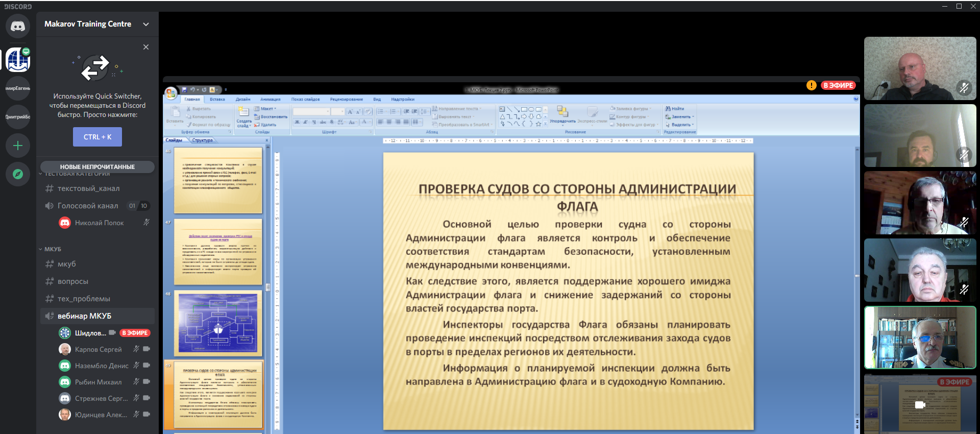980x434 pixels.
Task: Click muted mic icon beside Назембло Денис
Action: click(x=136, y=366)
